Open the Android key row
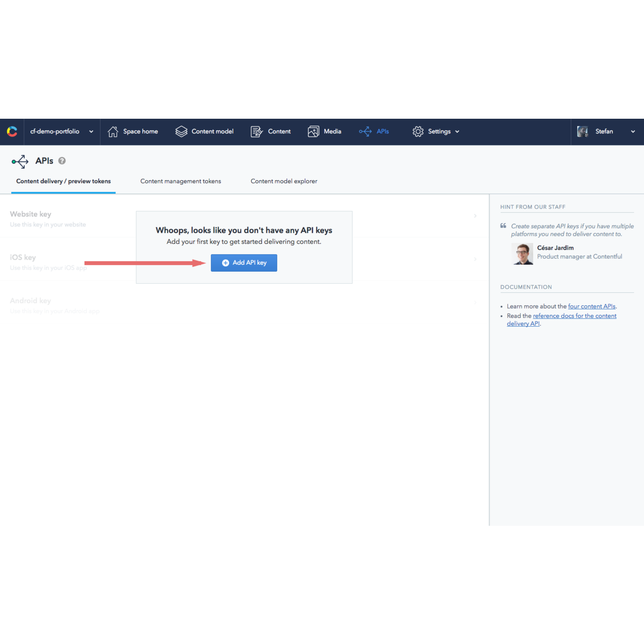 point(244,305)
